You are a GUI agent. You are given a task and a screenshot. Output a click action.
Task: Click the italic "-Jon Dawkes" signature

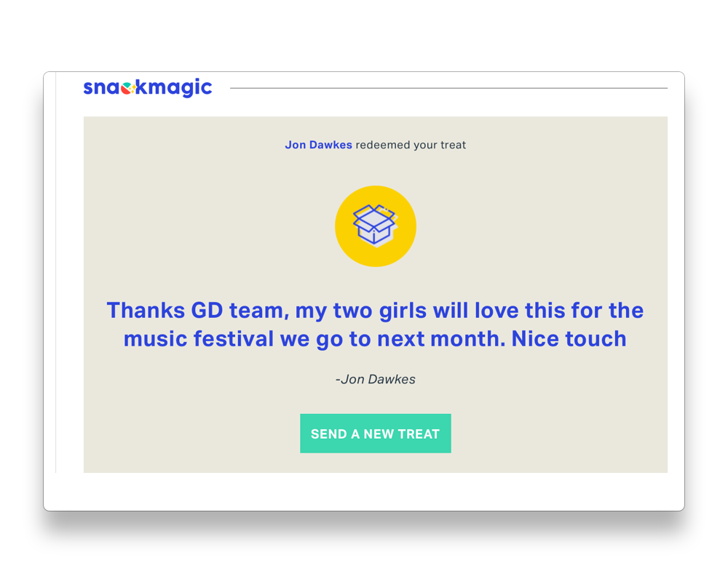(376, 379)
